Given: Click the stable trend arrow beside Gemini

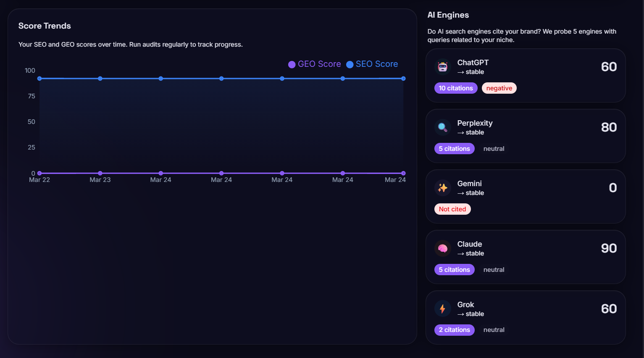Looking at the screenshot, I should click(460, 193).
